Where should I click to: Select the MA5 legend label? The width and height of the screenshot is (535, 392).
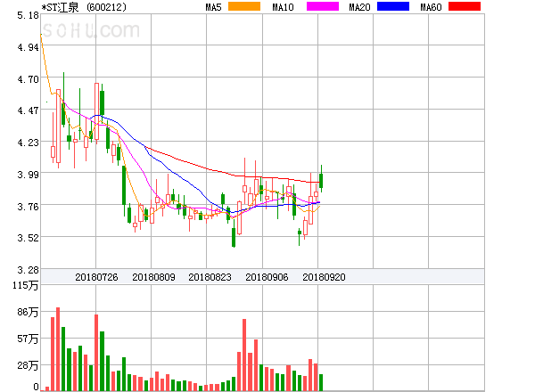214,7
